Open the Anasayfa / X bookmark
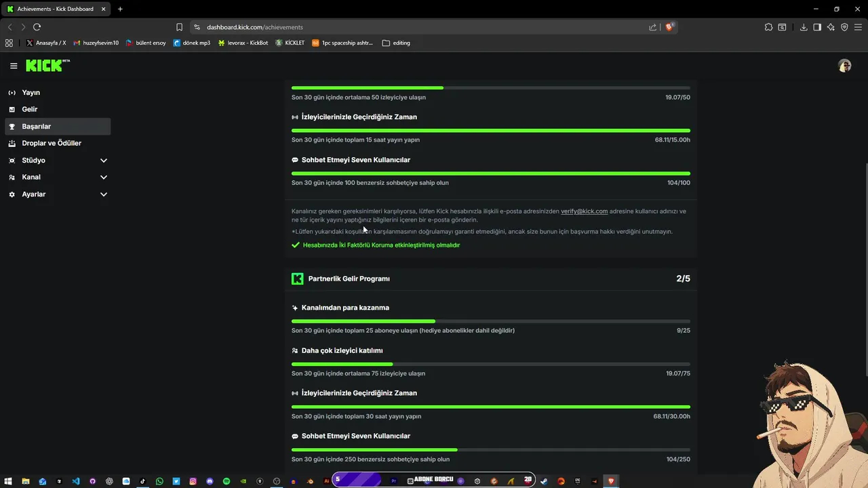 coord(46,43)
